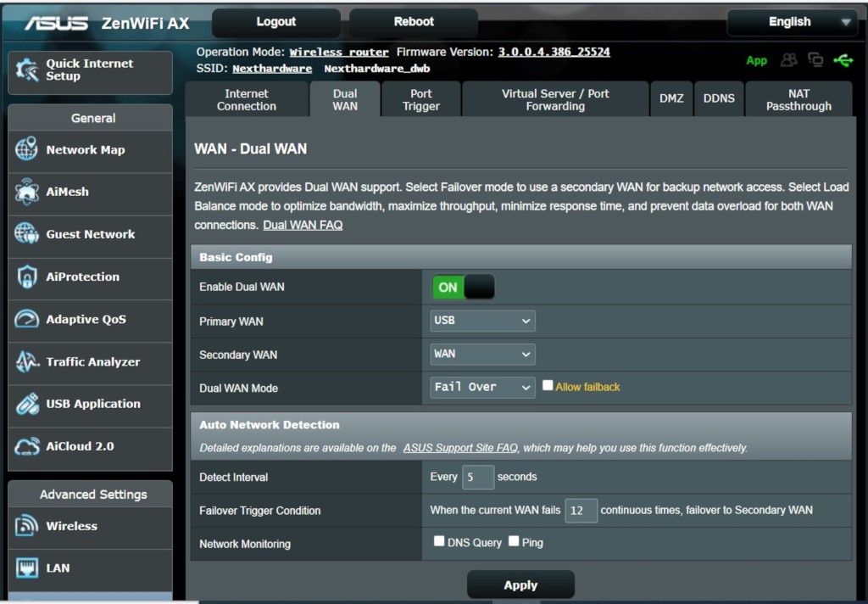Viewport: 868px width, 604px height.
Task: Check the Allow failback checkbox
Action: pyautogui.click(x=548, y=385)
